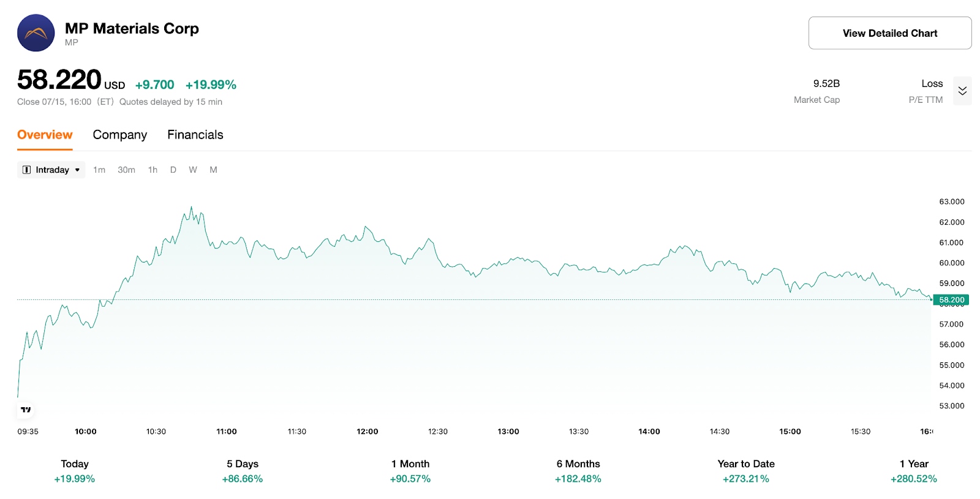Image resolution: width=980 pixels, height=499 pixels.
Task: Click the 1 Year +280.52% performance value
Action: pyautogui.click(x=914, y=479)
